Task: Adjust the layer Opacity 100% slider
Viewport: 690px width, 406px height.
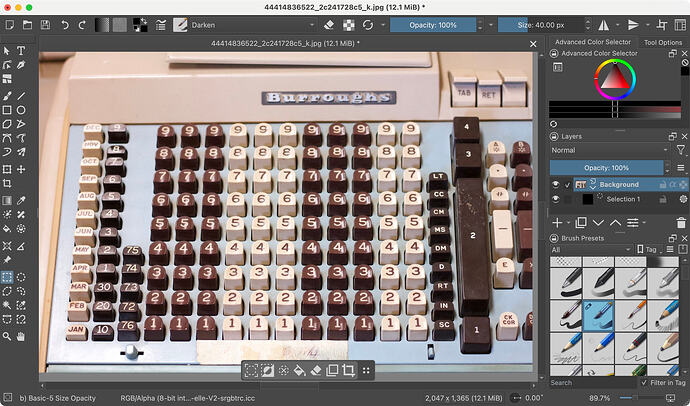Action: coord(606,168)
